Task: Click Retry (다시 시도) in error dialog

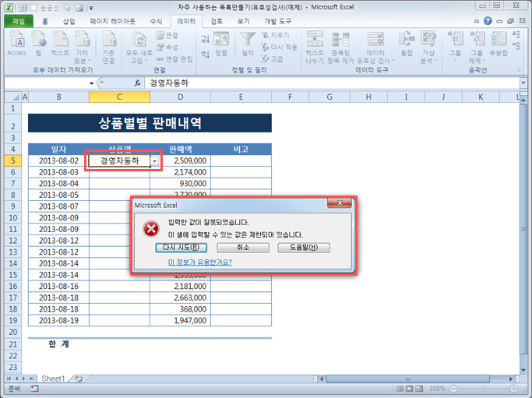Action: (181, 248)
